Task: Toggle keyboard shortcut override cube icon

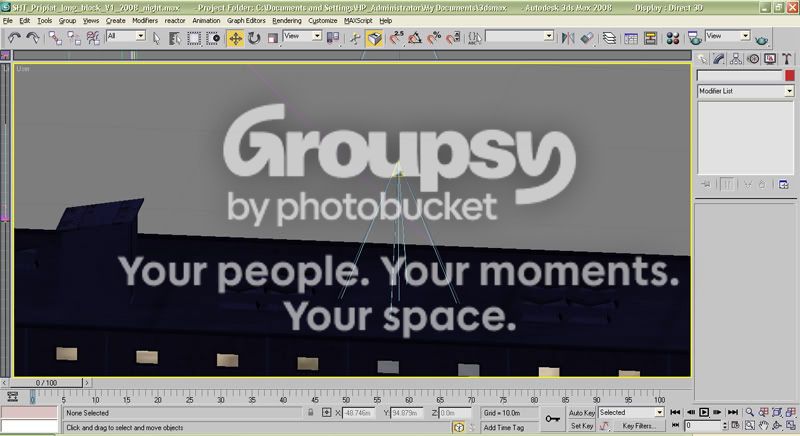Action: click(x=374, y=38)
